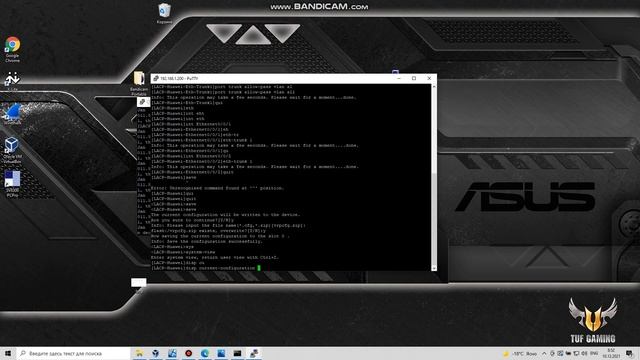640x360 pixels.
Task: Open the blue bird shortcut on desktop
Action: pos(13,113)
